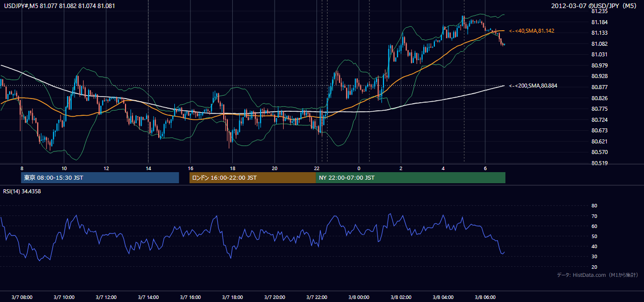This screenshot has width=644, height=302.
Task: Click the '3/8 00:00' time label
Action: point(359,297)
